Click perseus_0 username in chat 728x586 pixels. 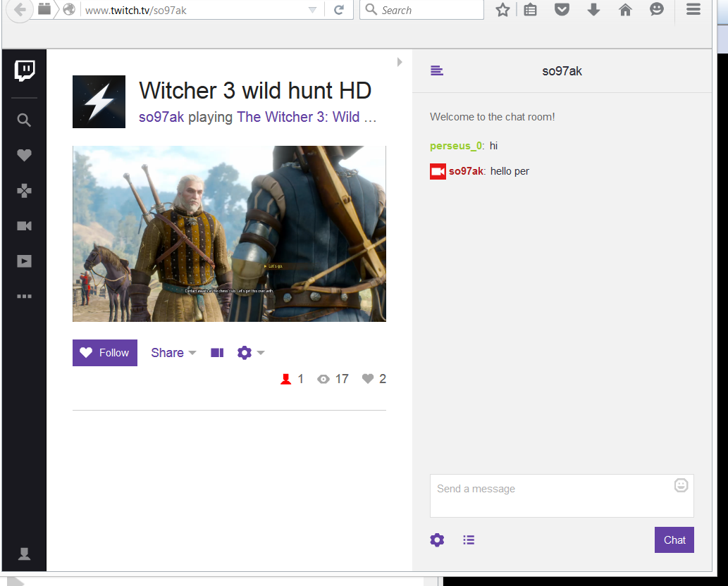[x=456, y=146]
